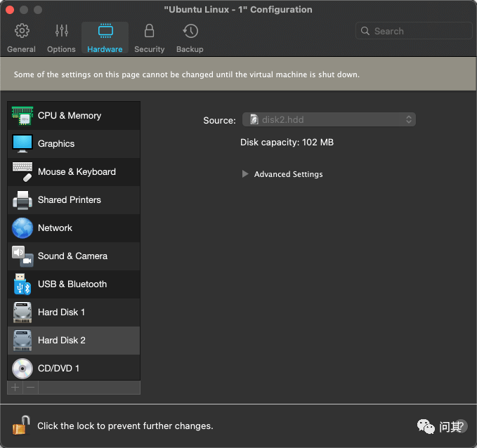Select the Hard Disk 1 row label
477x448 pixels.
(61, 312)
